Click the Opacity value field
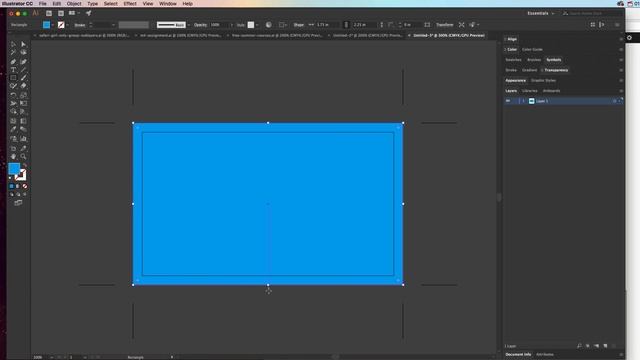This screenshot has height=360, width=640. point(219,25)
